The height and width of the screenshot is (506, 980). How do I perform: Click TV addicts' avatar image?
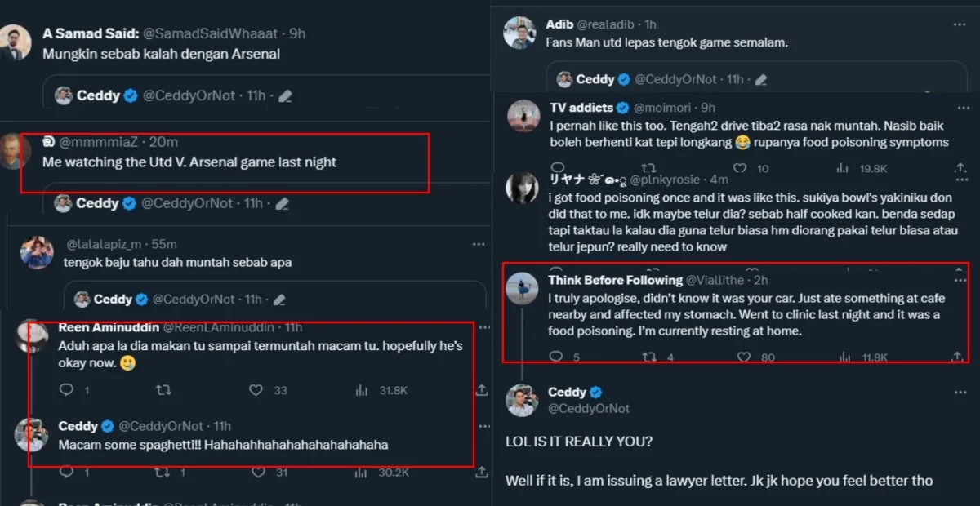[x=523, y=116]
